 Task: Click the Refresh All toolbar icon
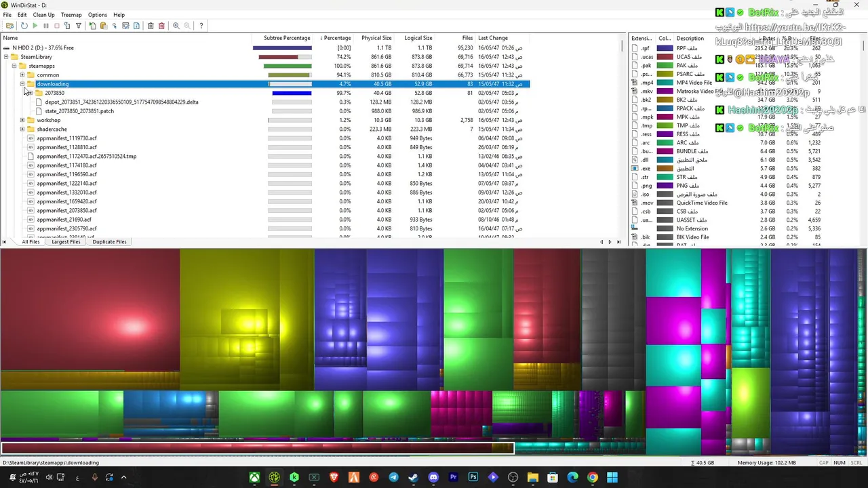(x=24, y=26)
